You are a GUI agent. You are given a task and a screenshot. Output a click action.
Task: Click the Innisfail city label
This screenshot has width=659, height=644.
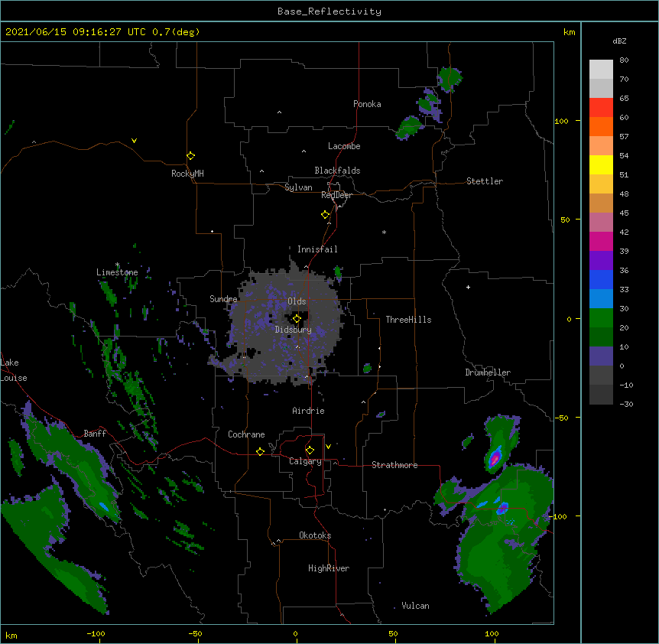coord(317,249)
